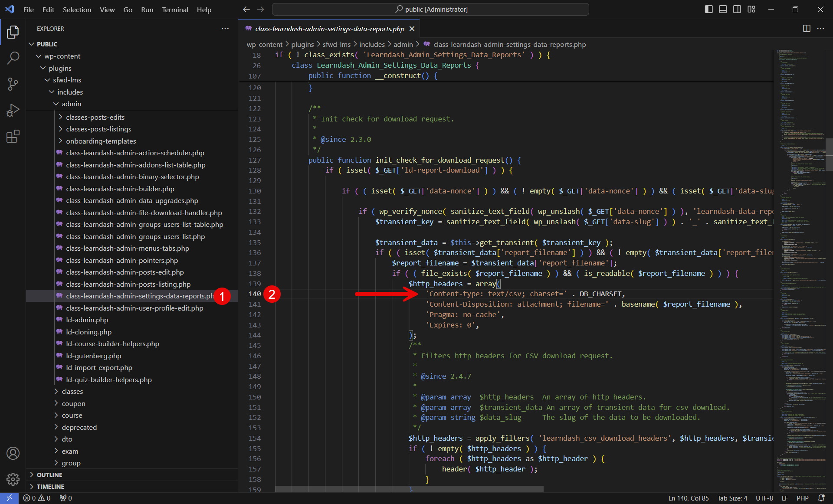Expand the OUTLINE section

click(49, 475)
